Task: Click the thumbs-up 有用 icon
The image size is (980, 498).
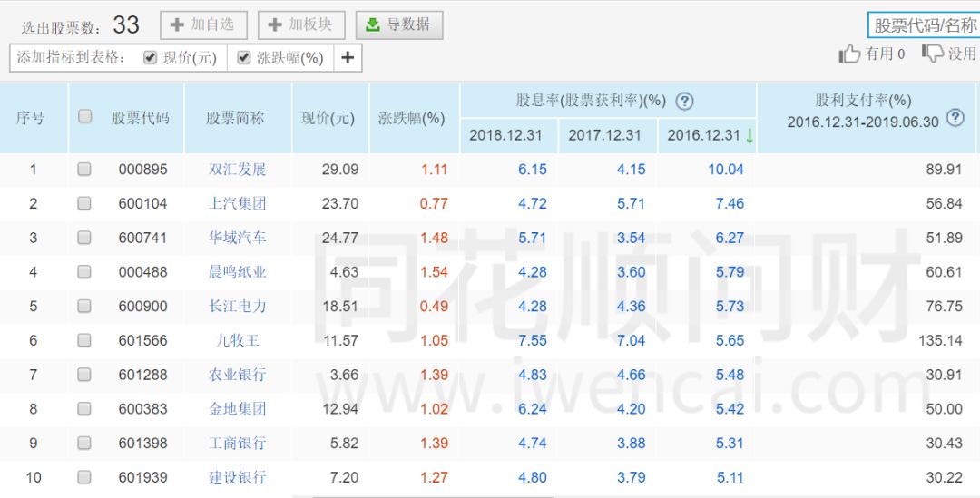Action: [x=849, y=54]
